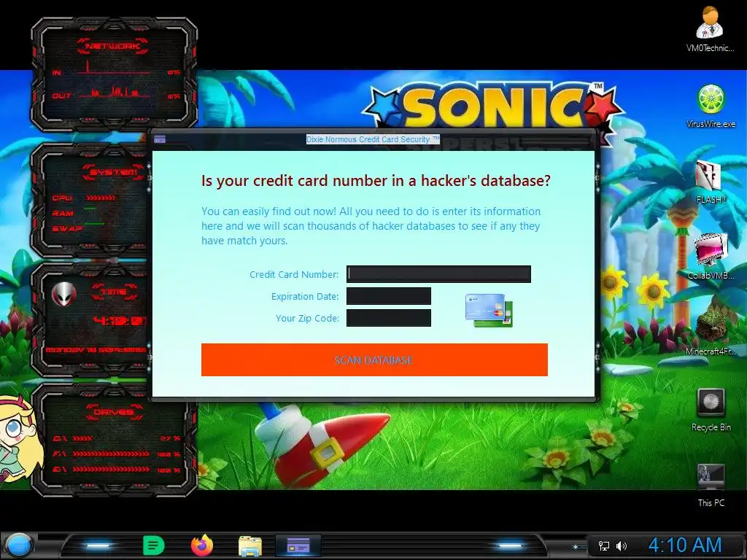Click the F:\ drive usage bar
Viewport: 747px width, 560px height.
click(111, 454)
